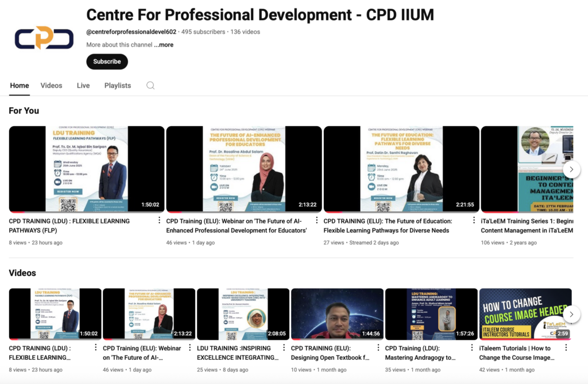Open three-dot menu of Webinar on Future of AI in Videos row
This screenshot has height=384, width=588.
(x=189, y=348)
